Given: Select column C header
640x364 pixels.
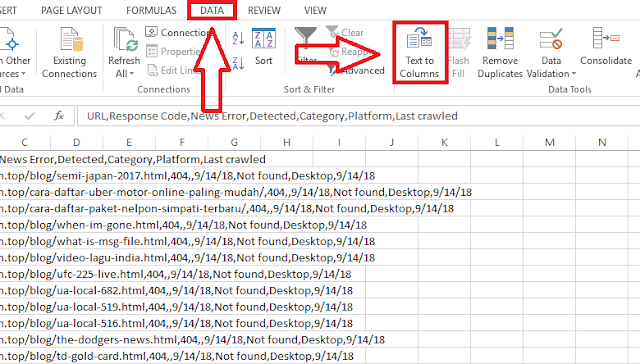Looking at the screenshot, I should coord(24,142).
